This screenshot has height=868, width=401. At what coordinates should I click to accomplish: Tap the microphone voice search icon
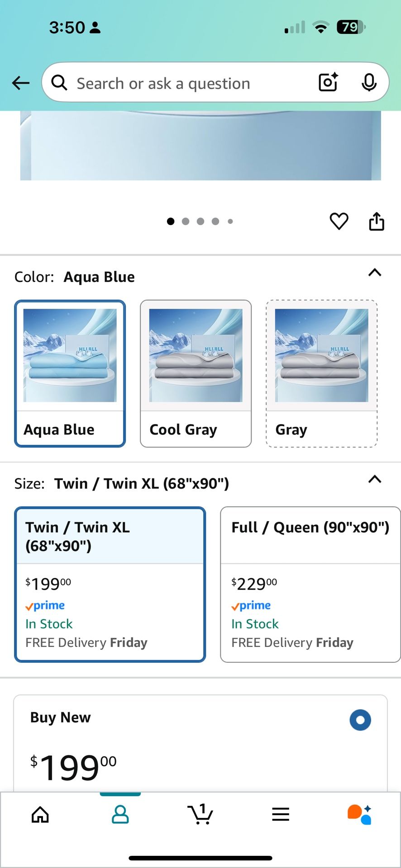click(369, 82)
